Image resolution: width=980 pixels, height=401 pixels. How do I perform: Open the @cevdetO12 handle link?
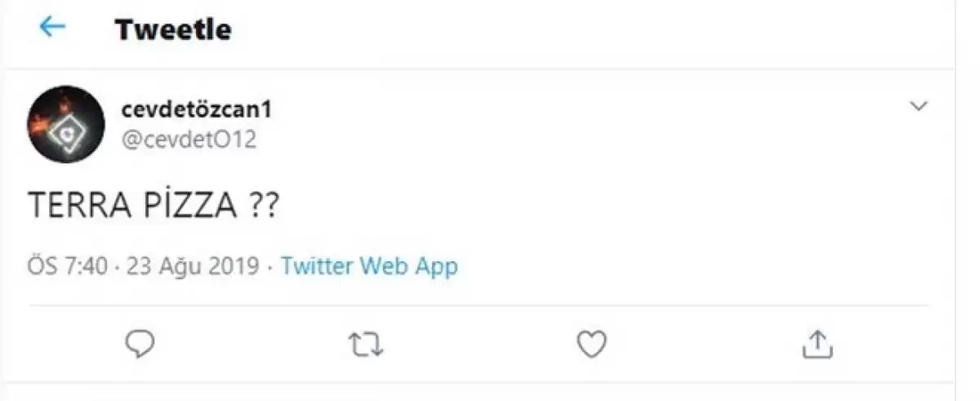189,140
